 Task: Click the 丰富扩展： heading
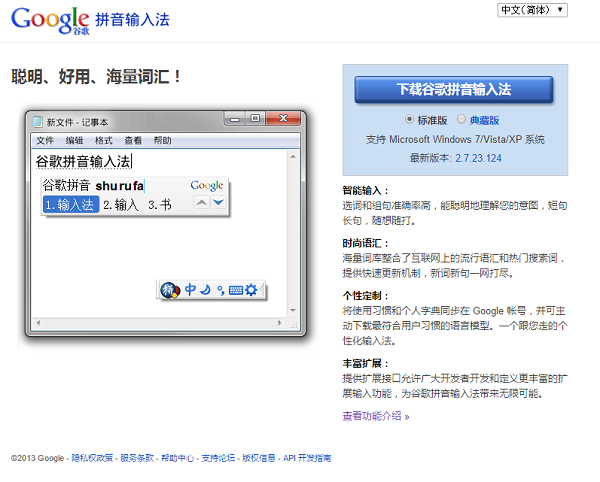tap(366, 363)
